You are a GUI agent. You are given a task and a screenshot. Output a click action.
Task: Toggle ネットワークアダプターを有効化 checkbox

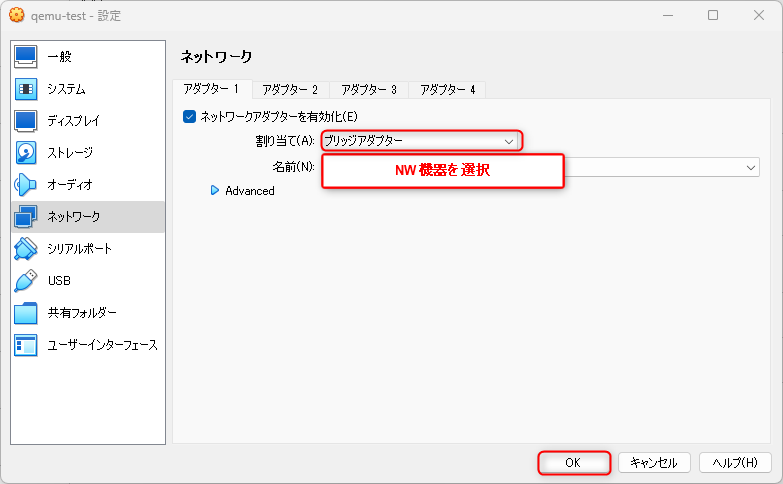pos(189,116)
